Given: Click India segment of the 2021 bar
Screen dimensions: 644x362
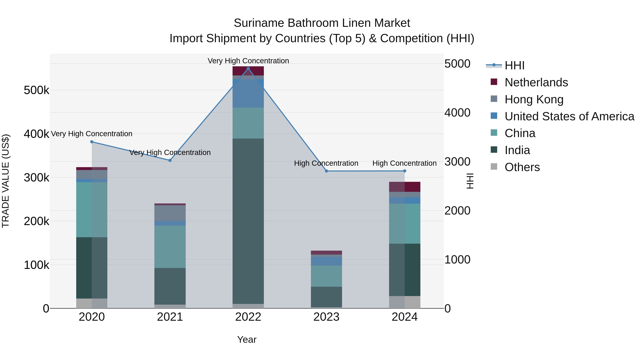Looking at the screenshot, I should pos(170,286).
